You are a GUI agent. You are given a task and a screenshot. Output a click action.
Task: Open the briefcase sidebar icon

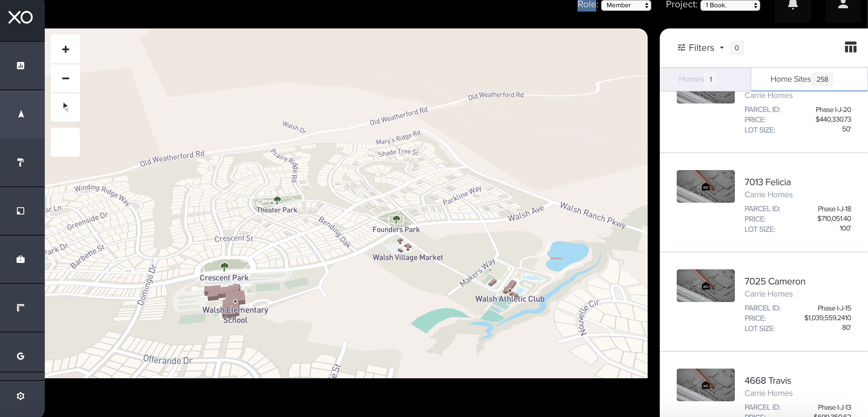pyautogui.click(x=21, y=259)
